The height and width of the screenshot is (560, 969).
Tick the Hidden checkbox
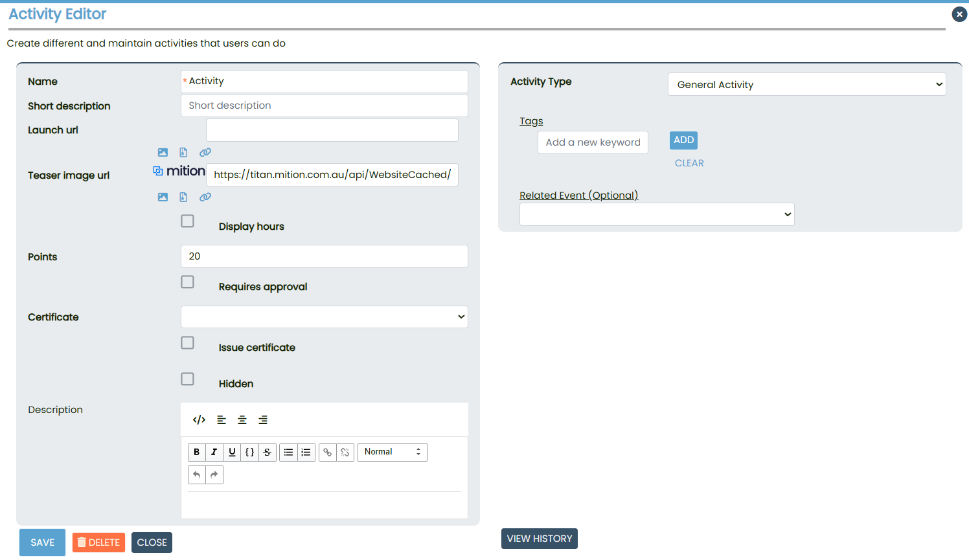click(188, 379)
